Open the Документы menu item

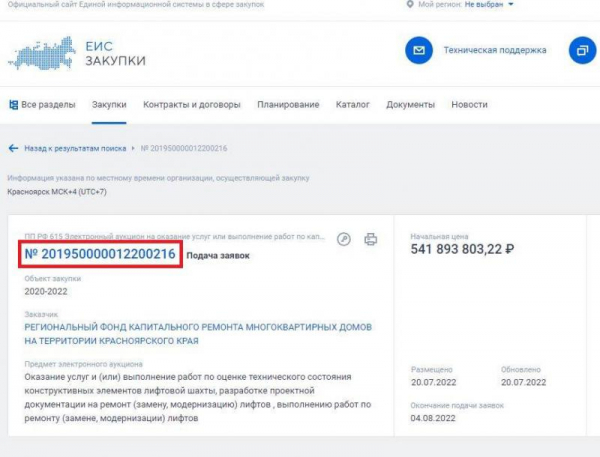click(x=409, y=105)
